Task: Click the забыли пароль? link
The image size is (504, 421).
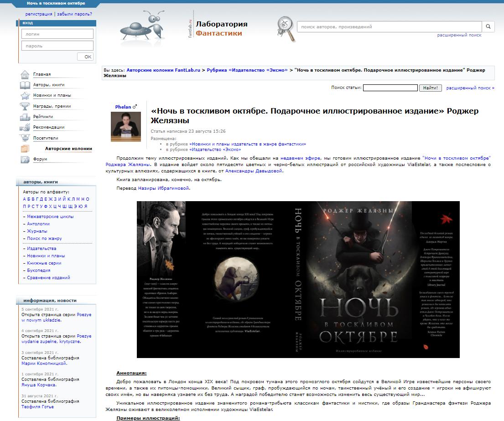Action: 74,14
